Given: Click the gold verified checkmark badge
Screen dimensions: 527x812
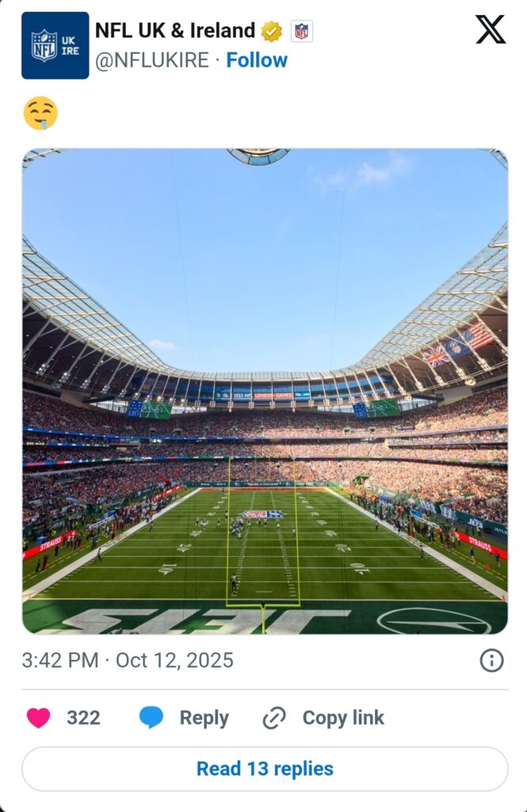Looking at the screenshot, I should (x=271, y=32).
